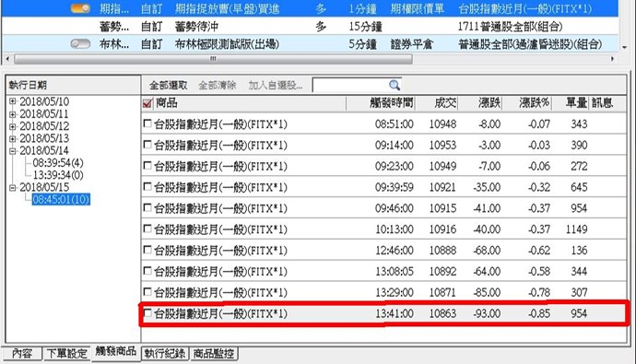Check the box for the 09:14:00 row
Screen dimensions: 636x364
point(147,145)
